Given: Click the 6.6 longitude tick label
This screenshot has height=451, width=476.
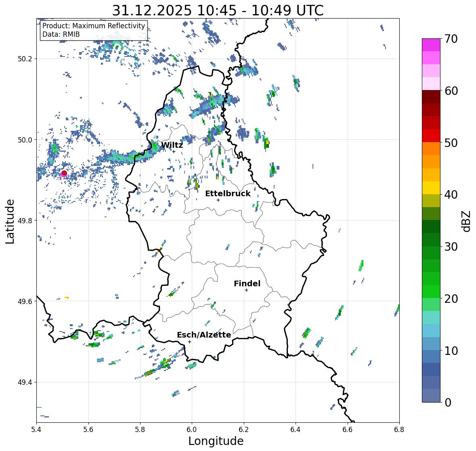Looking at the screenshot, I should click(x=348, y=430).
